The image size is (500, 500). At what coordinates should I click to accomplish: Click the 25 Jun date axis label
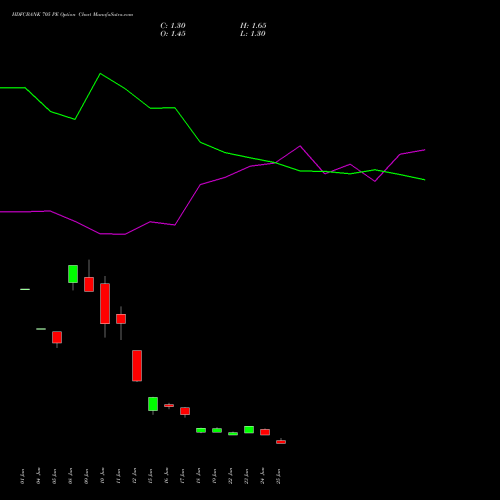click(x=279, y=476)
